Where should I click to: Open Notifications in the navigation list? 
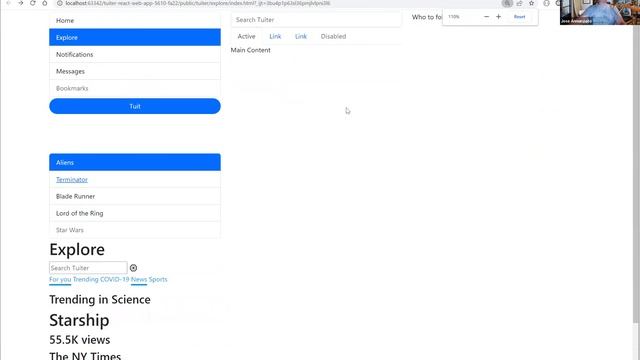[135, 54]
